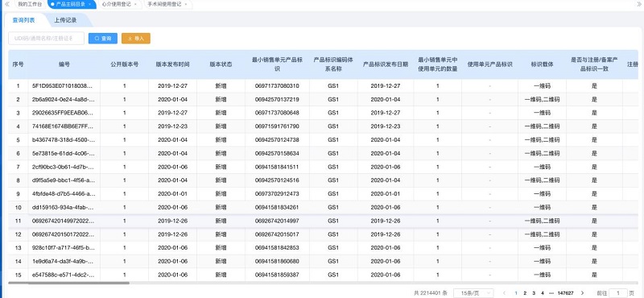Jump to last page 147627
This screenshot has width=644, height=298.
point(566,293)
